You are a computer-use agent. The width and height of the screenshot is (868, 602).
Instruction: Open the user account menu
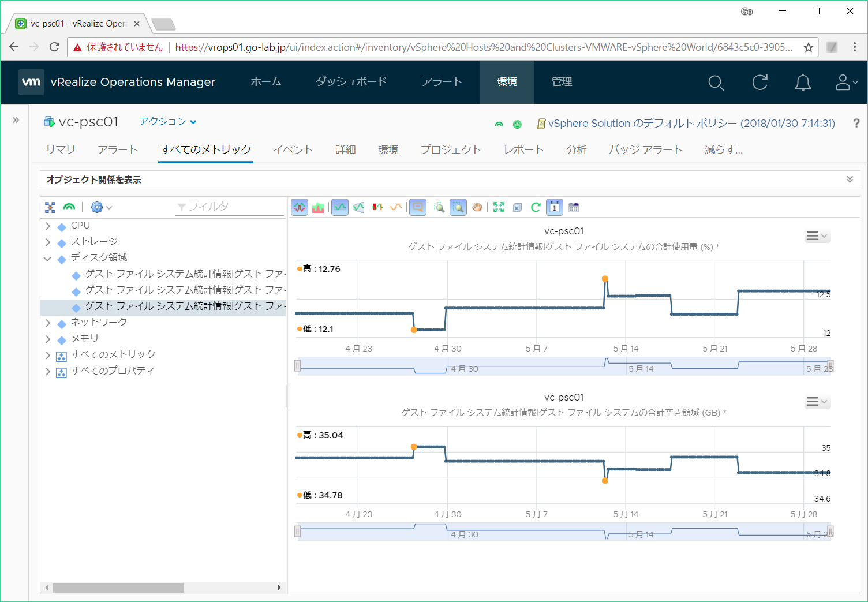[846, 83]
